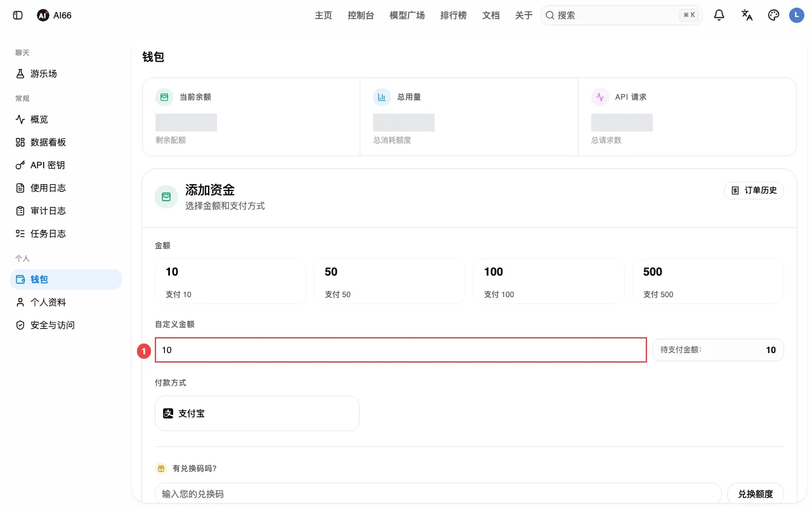Open 任务日志 in the sidebar
The width and height of the screenshot is (812, 508).
click(x=66, y=234)
